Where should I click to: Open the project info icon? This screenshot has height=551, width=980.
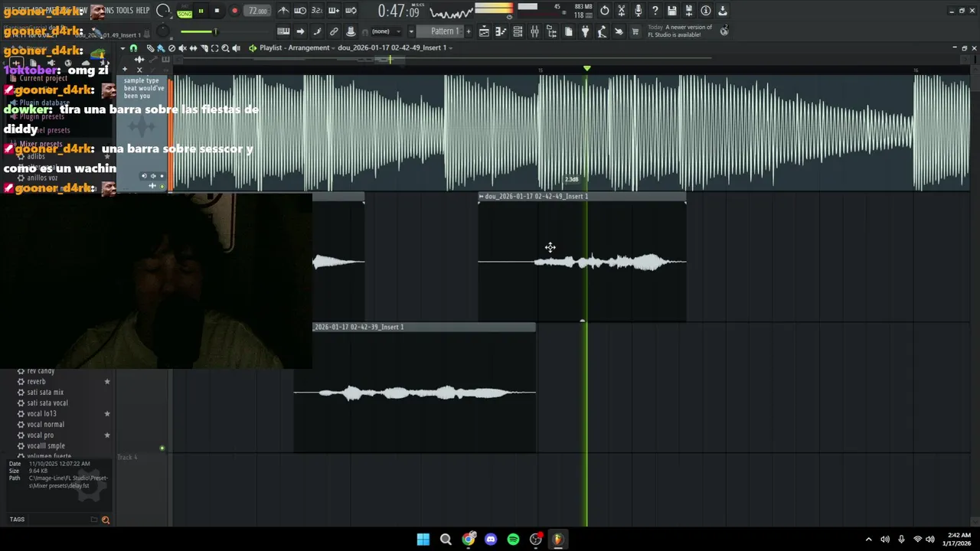pos(705,11)
